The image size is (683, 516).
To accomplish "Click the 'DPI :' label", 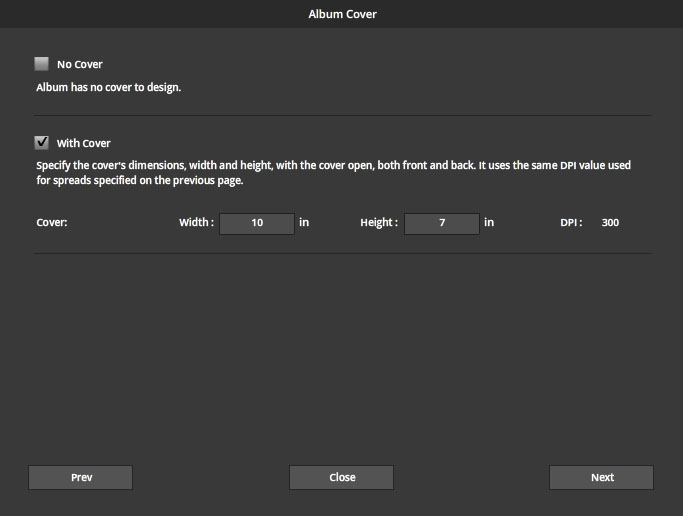I will tap(571, 223).
